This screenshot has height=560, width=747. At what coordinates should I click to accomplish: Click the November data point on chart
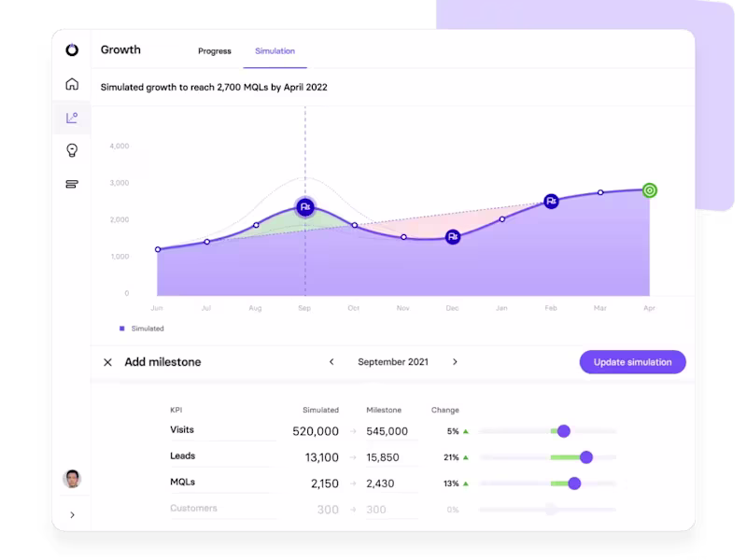[x=404, y=237]
